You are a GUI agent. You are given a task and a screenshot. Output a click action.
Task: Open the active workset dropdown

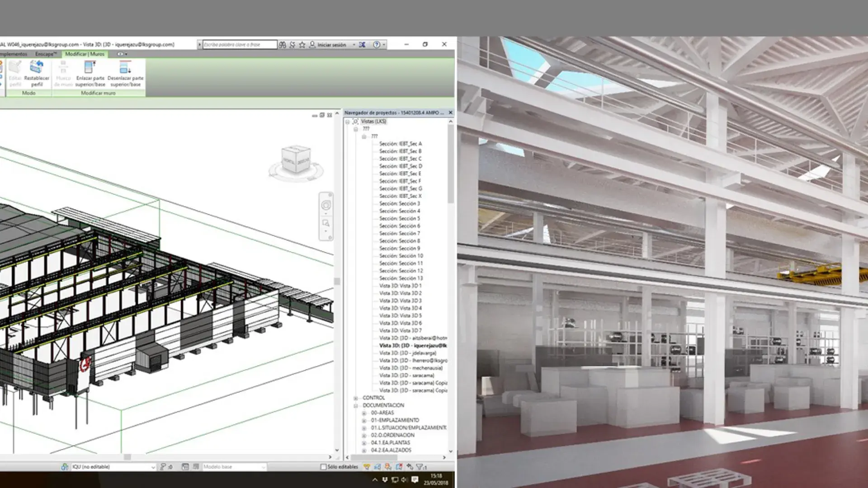coord(153,467)
